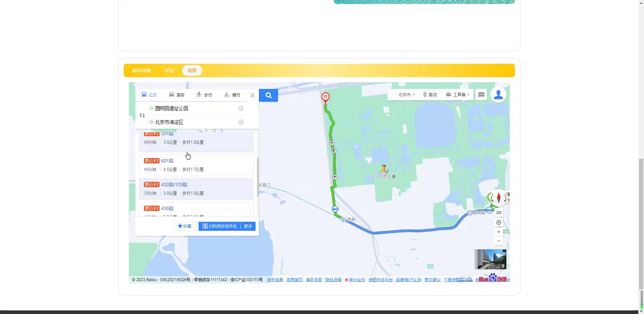Open the 地图开放平台 link
This screenshot has width=644, height=314.
pos(380,280)
